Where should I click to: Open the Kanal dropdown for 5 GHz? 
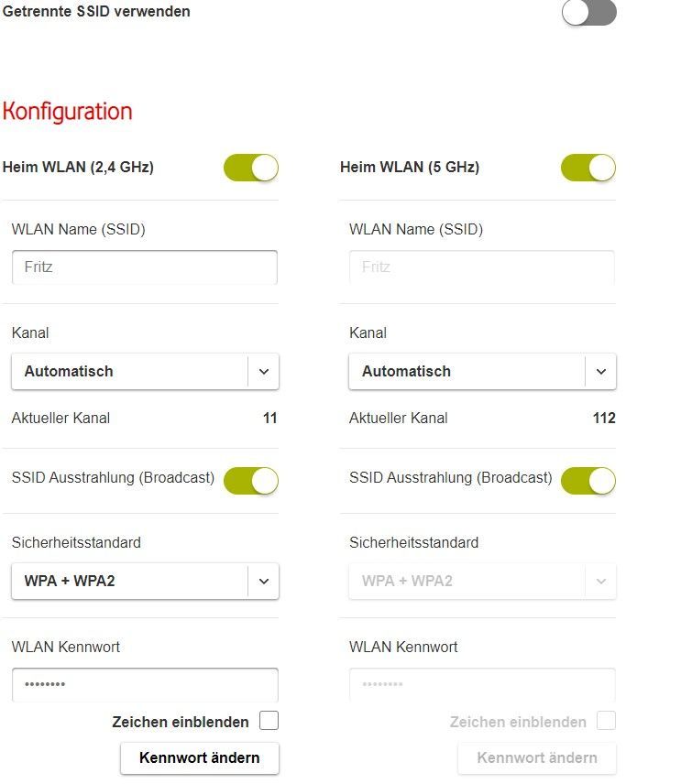pos(481,371)
